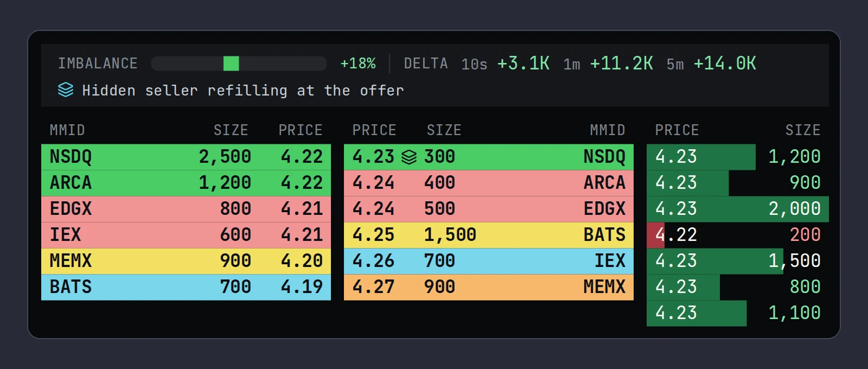Image resolution: width=868 pixels, height=369 pixels.
Task: Click the 4.23 print with size 900
Action: click(x=738, y=183)
